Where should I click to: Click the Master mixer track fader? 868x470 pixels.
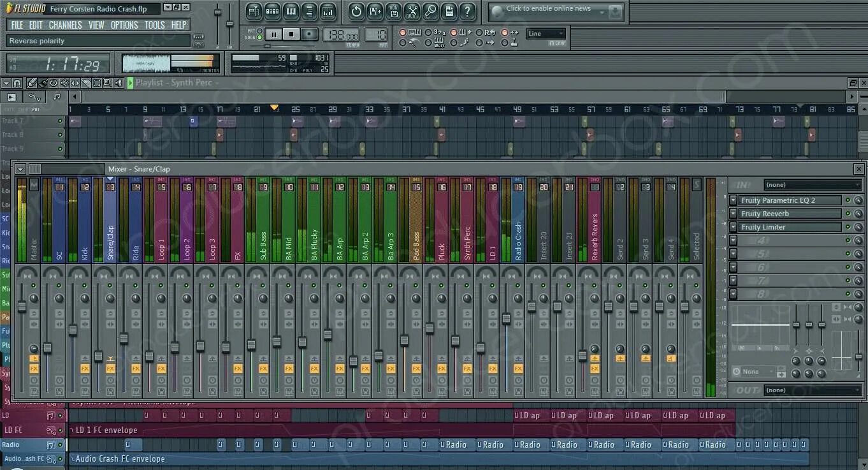tap(22, 307)
